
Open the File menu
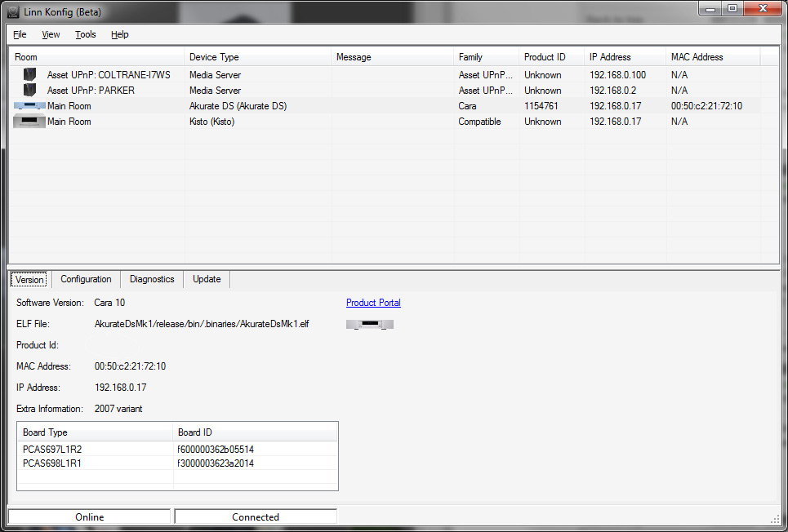click(x=20, y=34)
